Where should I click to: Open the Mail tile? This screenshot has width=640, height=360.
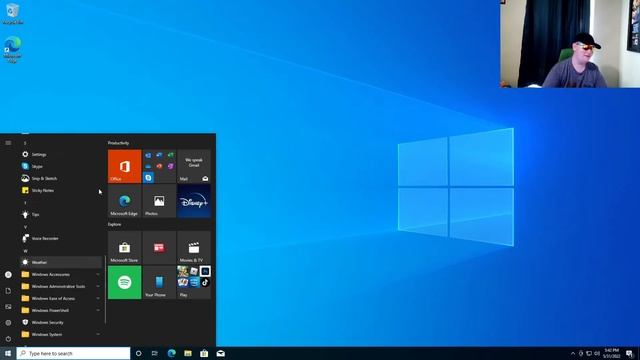pos(194,166)
